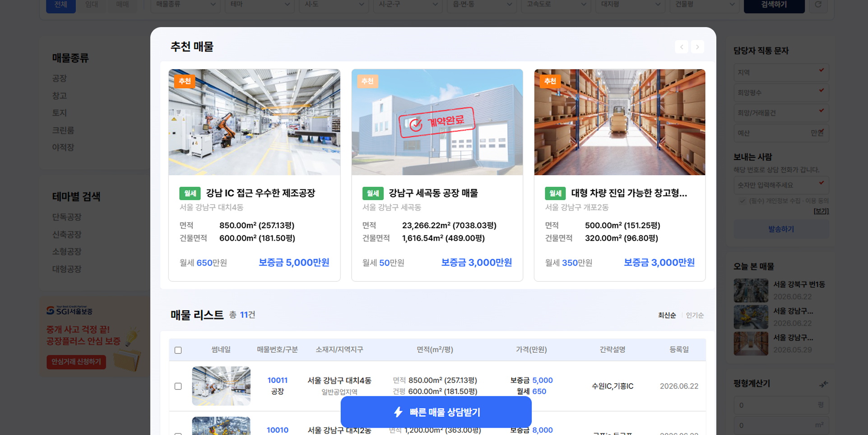Viewport: 868px width, 435px height.
Task: Select 창고 in 매물종류 sidebar
Action: pyautogui.click(x=60, y=96)
